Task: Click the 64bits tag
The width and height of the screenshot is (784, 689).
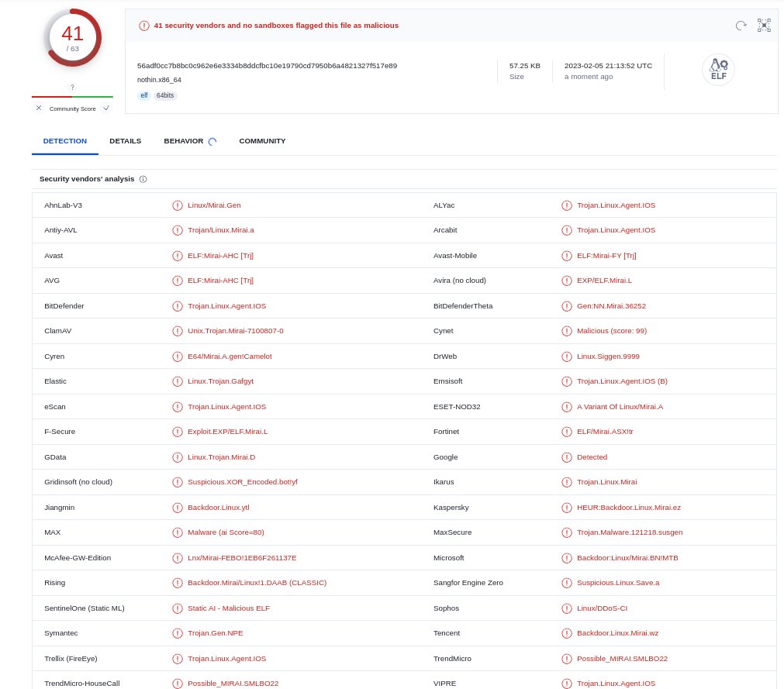Action: (x=165, y=95)
